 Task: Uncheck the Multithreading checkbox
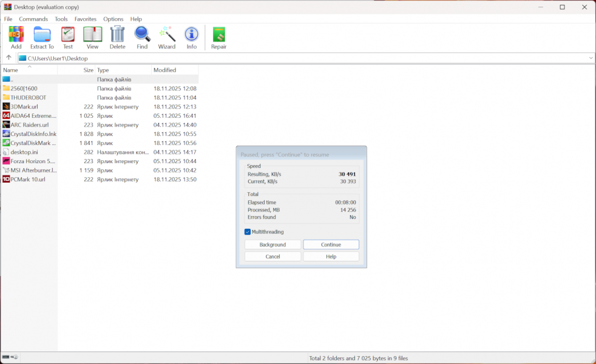(x=248, y=232)
